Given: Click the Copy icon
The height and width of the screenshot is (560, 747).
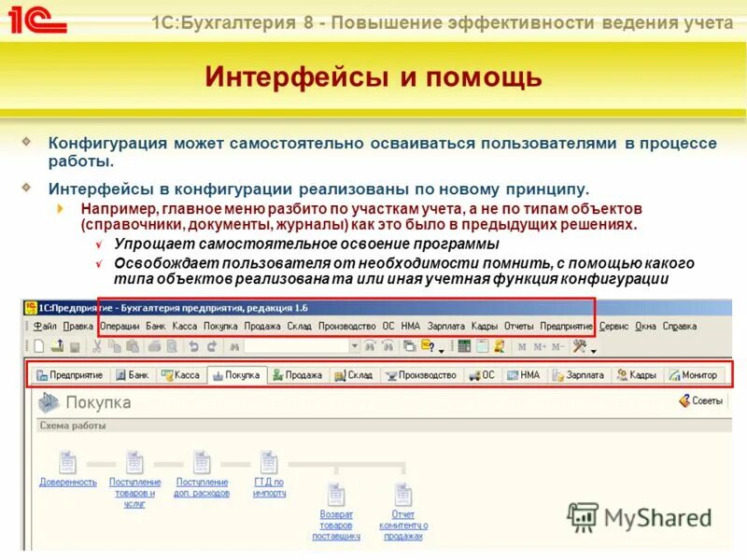Looking at the screenshot, I should click(x=114, y=346).
